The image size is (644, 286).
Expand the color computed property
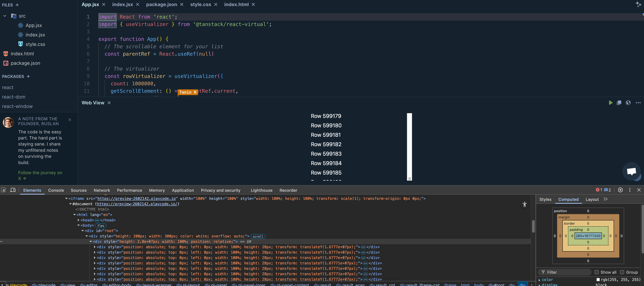(540, 280)
